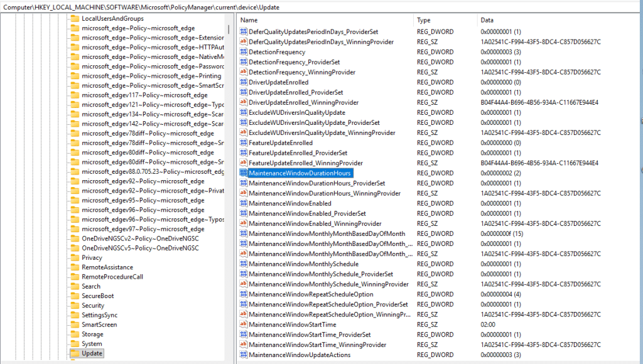Select the MaintenanceWindowMonthlySchedule value entry
The width and height of the screenshot is (643, 364).
(x=303, y=264)
